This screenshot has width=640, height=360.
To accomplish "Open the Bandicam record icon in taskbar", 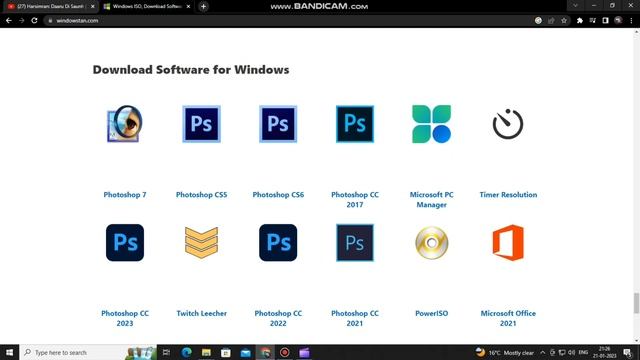I will click(284, 352).
